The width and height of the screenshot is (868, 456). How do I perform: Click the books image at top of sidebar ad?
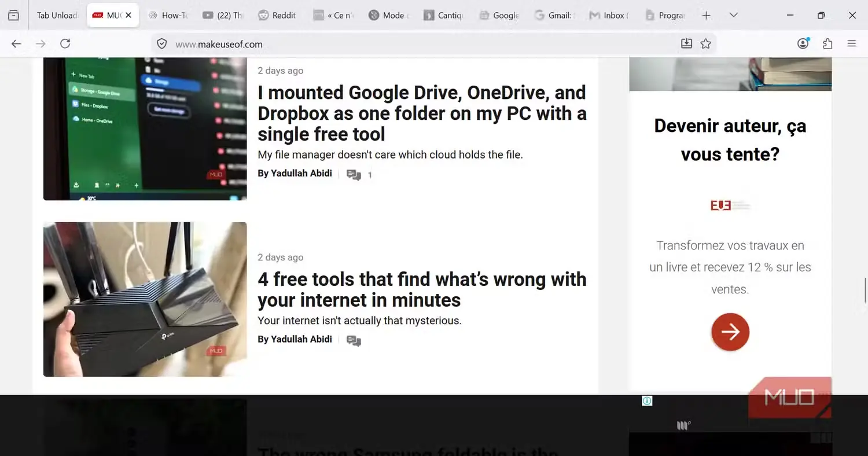click(730, 74)
